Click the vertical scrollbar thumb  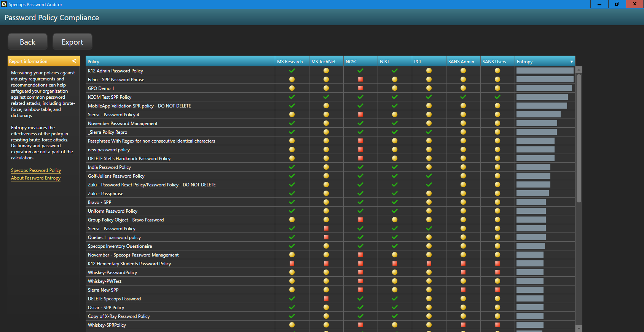click(579, 138)
